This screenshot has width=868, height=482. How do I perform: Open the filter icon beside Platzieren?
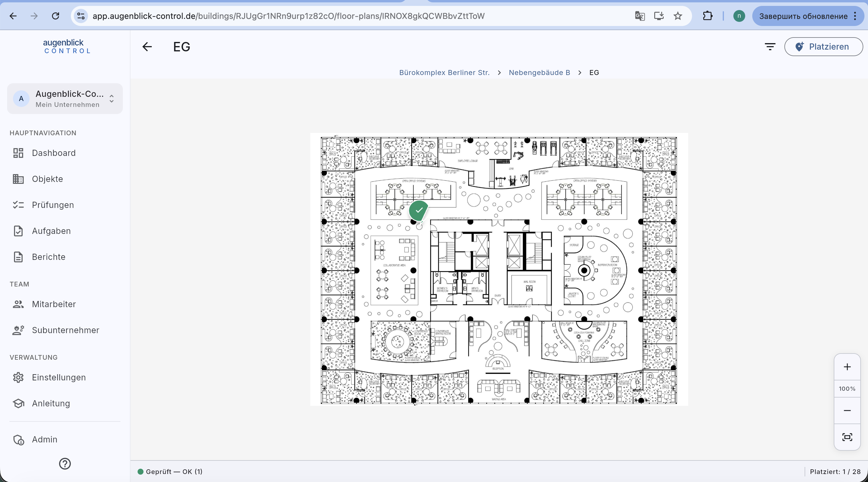coord(770,46)
